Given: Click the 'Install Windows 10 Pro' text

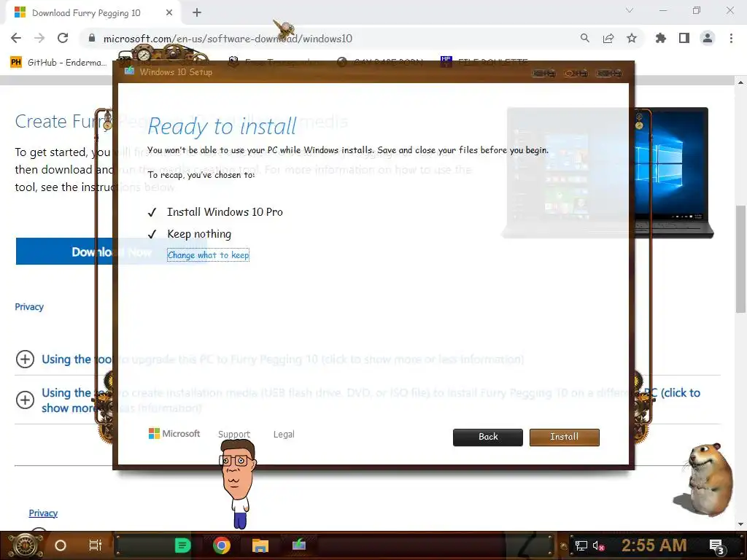Looking at the screenshot, I should (225, 212).
